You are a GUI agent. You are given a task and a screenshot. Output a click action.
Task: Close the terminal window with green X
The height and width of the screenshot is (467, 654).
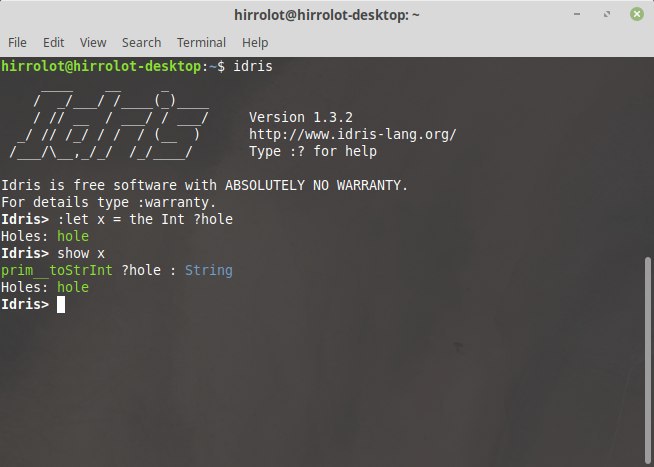tap(637, 14)
